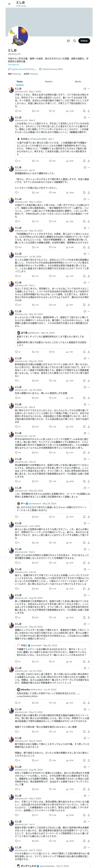View the 164 Following list
The image size is (98, 868).
[x=14, y=74]
